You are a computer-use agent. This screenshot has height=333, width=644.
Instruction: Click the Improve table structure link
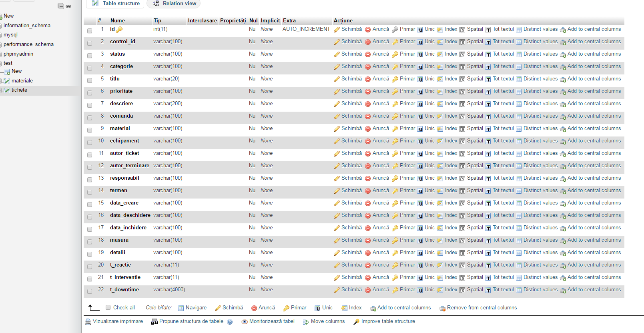coord(388,321)
